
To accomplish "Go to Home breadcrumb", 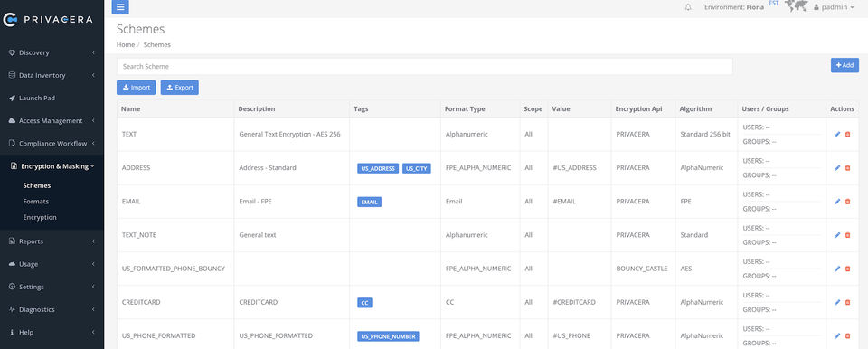I will pyautogui.click(x=126, y=45).
